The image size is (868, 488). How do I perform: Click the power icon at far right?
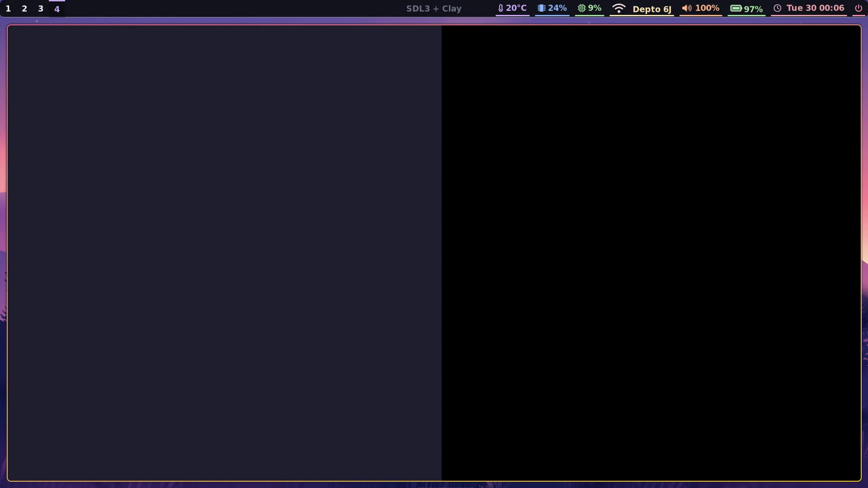pos(859,8)
